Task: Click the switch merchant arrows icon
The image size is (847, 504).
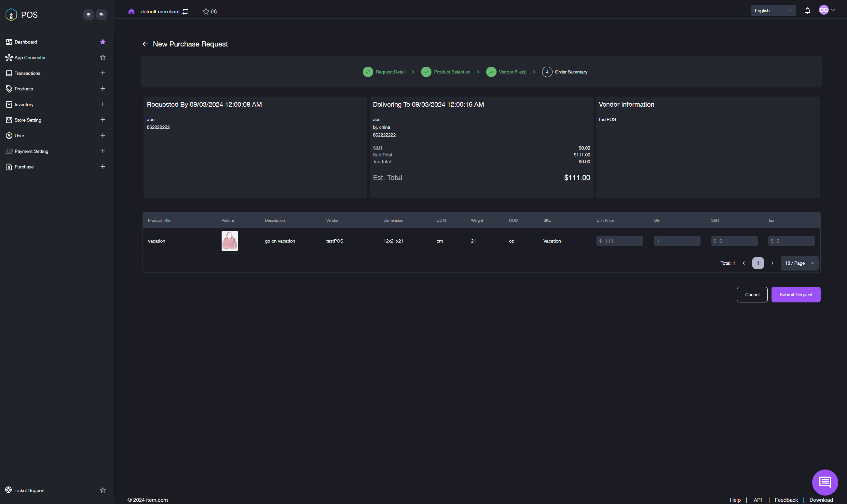Action: [185, 12]
